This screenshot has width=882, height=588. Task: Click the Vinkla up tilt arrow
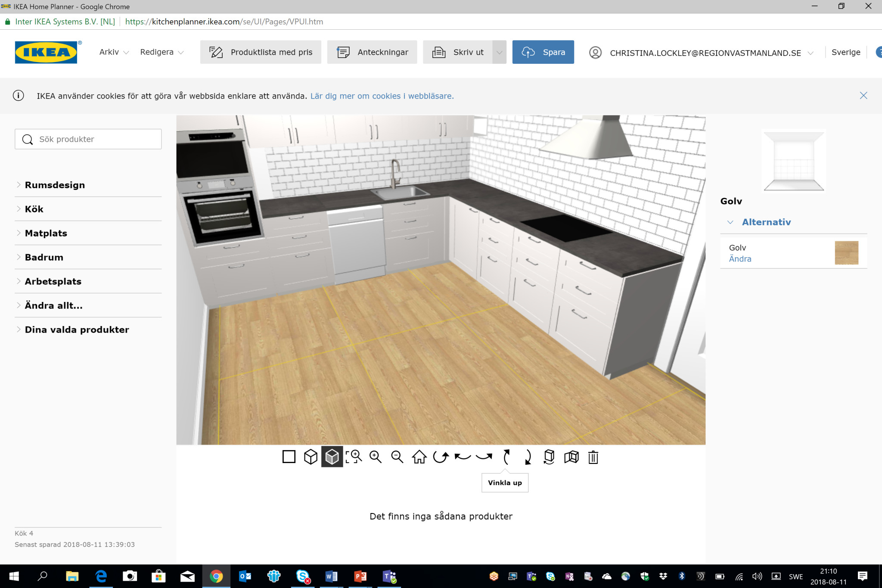pyautogui.click(x=506, y=457)
